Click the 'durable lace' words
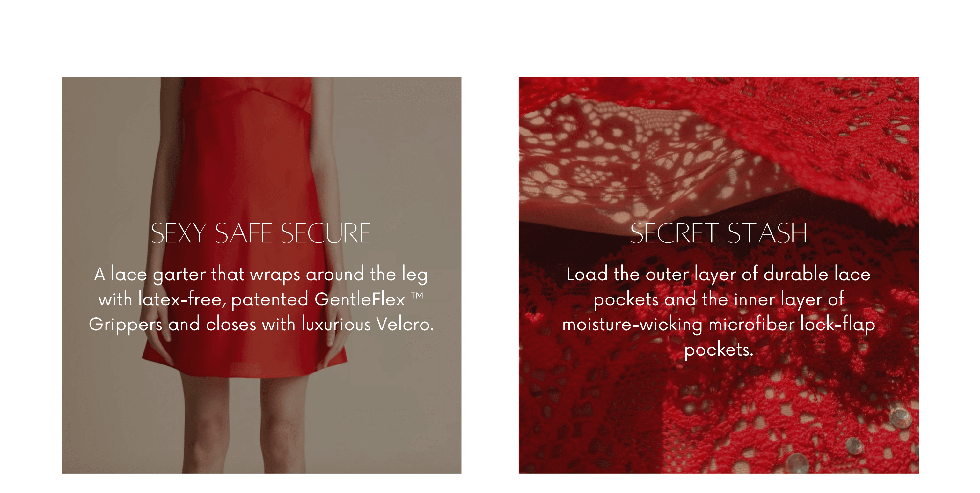 click(x=817, y=274)
